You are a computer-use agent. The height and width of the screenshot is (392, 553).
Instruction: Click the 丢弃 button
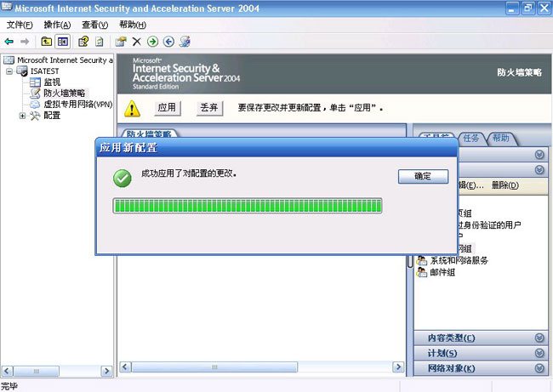pos(209,108)
